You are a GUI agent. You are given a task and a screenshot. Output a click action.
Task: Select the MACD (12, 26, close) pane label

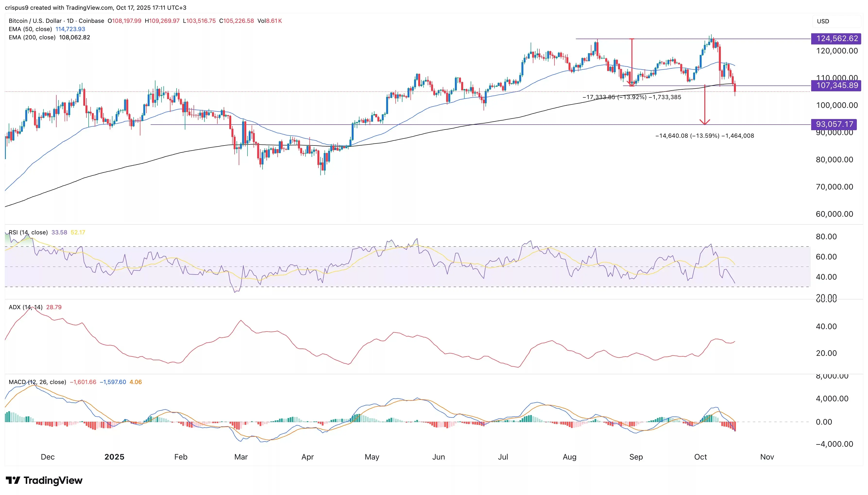coord(37,382)
